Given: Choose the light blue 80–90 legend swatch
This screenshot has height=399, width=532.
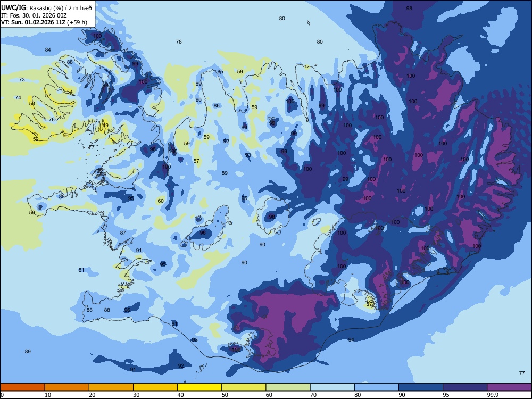Looking at the screenshot, I should [376, 387].
